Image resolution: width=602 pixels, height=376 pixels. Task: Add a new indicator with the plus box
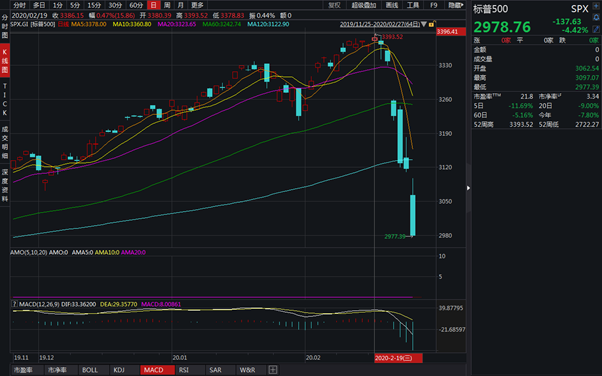pyautogui.click(x=273, y=370)
